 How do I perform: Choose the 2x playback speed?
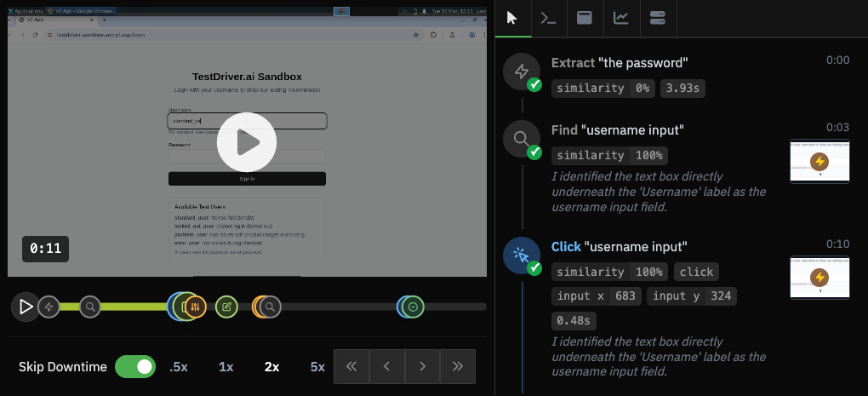271,367
